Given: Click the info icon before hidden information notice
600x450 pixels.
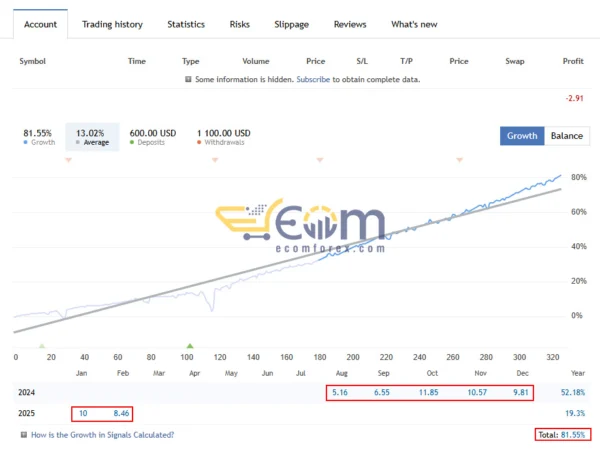Looking at the screenshot, I should (188, 79).
